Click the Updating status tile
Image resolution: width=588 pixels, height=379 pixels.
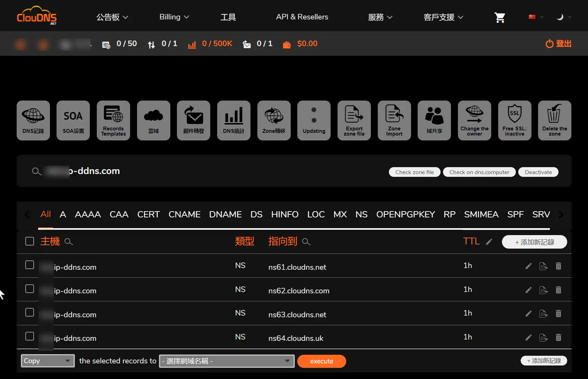314,120
